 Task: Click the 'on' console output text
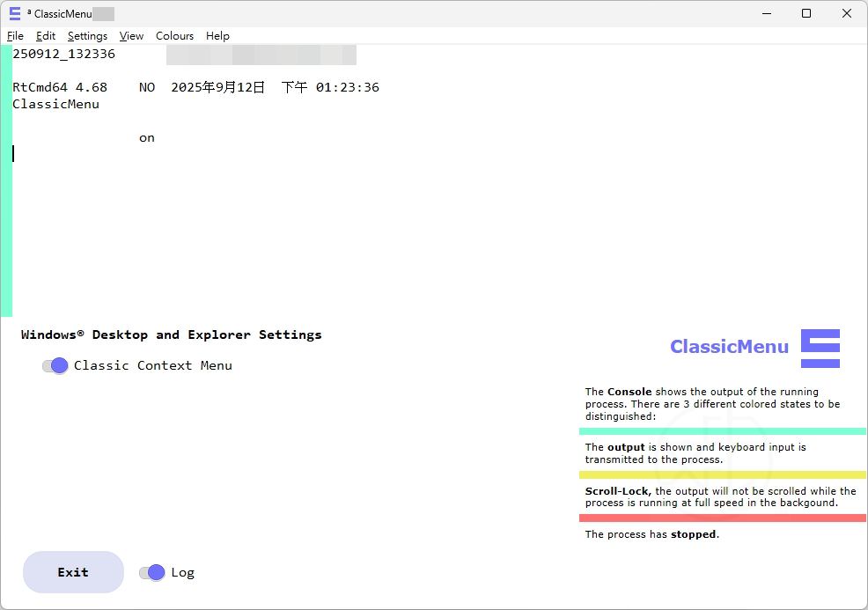(147, 138)
